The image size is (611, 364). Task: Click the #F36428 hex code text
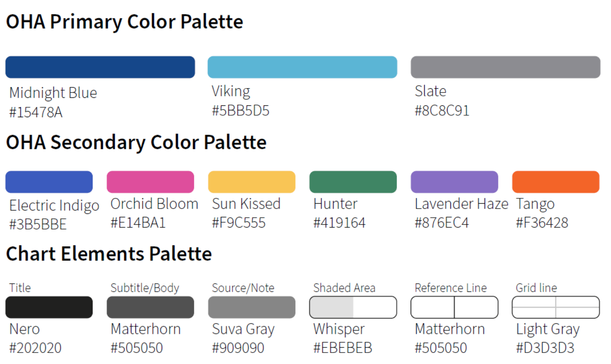542,223
